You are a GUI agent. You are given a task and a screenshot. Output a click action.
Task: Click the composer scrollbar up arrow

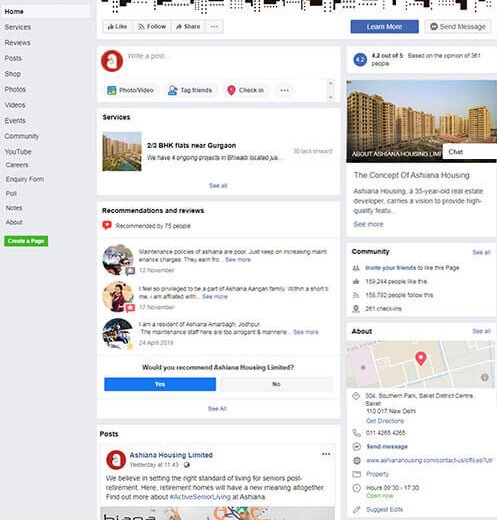pos(331,83)
